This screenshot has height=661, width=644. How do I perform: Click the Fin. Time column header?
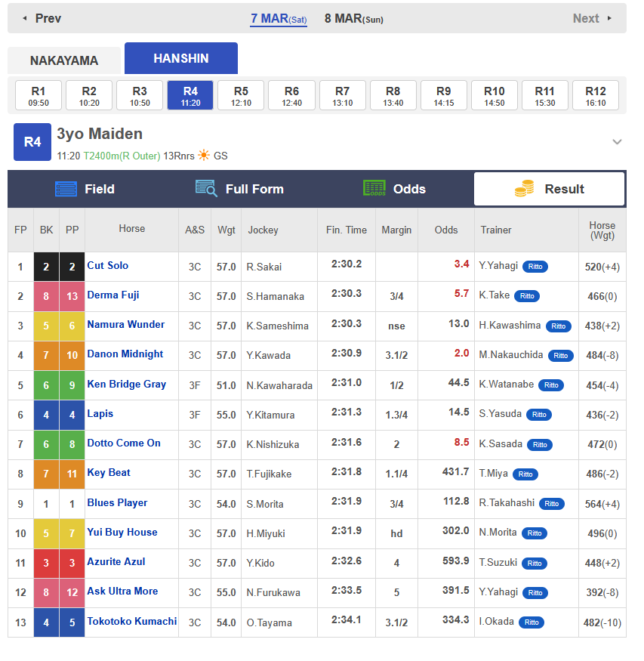[347, 230]
